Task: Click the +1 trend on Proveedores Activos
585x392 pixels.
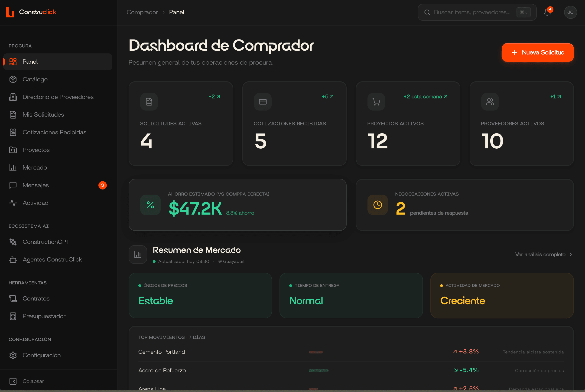Action: pos(555,97)
